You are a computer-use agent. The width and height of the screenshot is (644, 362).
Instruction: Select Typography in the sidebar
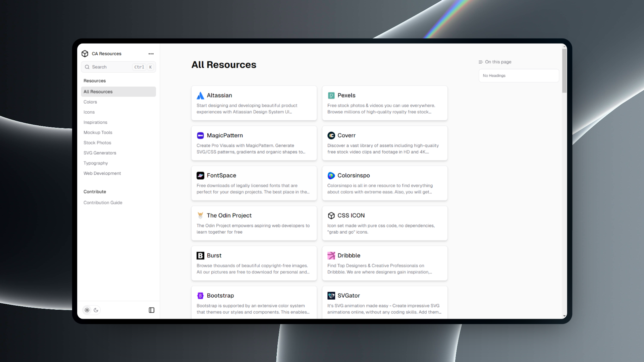(96, 163)
